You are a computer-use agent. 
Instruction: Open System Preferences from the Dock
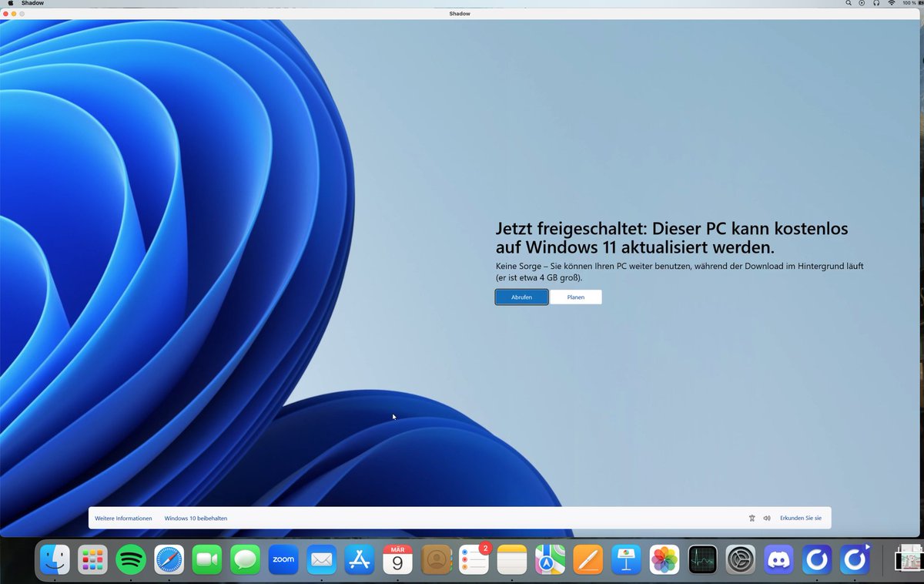tap(741, 559)
